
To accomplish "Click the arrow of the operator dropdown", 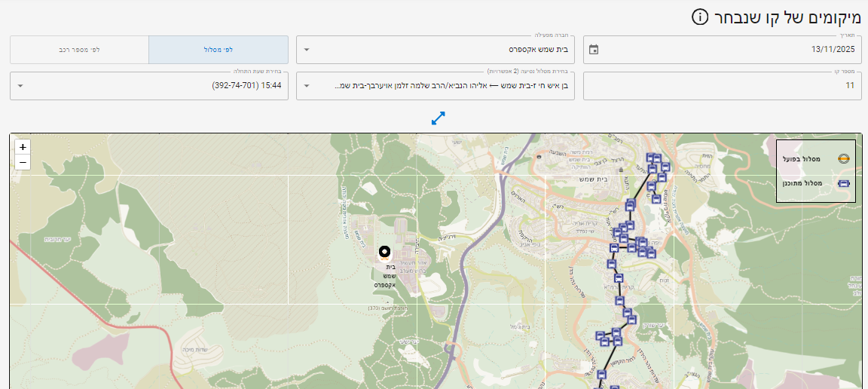I will pyautogui.click(x=307, y=50).
